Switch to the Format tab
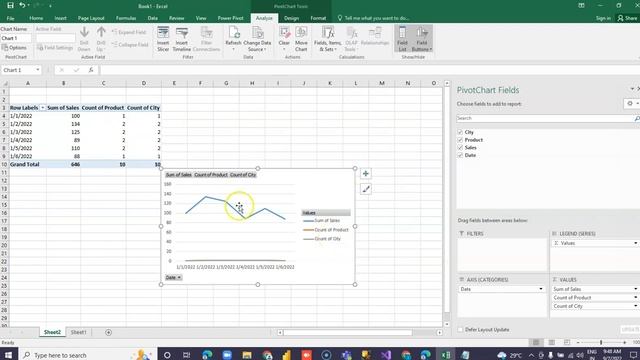 tap(318, 18)
